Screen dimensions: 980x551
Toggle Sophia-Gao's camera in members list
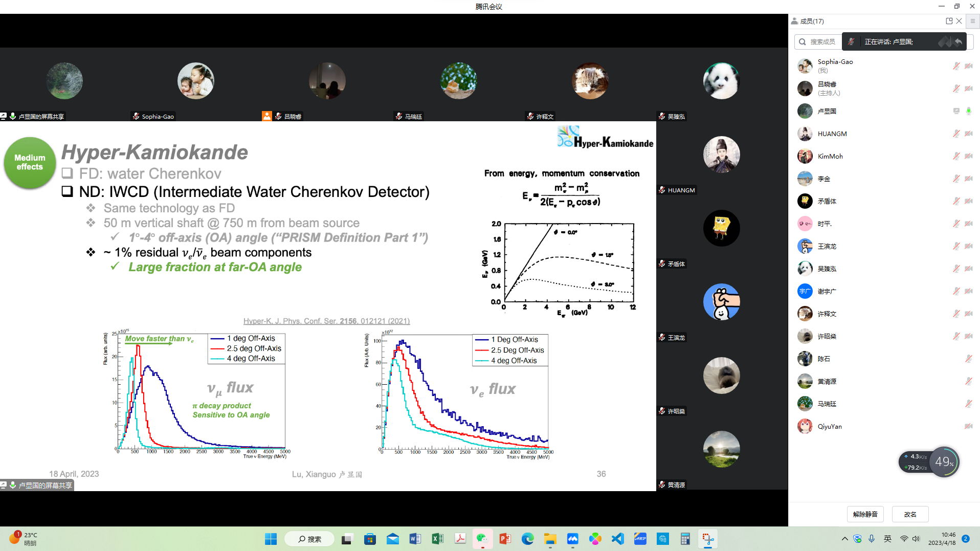coord(968,66)
